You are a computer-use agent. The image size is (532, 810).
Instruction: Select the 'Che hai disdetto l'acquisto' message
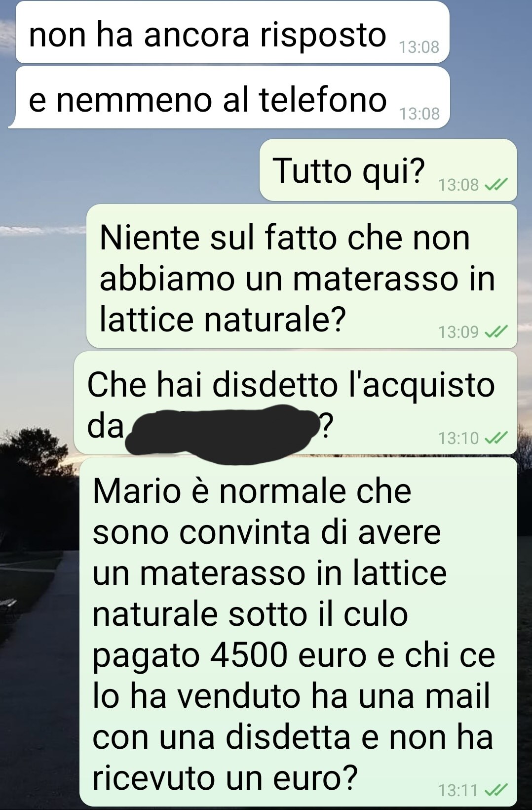click(x=296, y=403)
